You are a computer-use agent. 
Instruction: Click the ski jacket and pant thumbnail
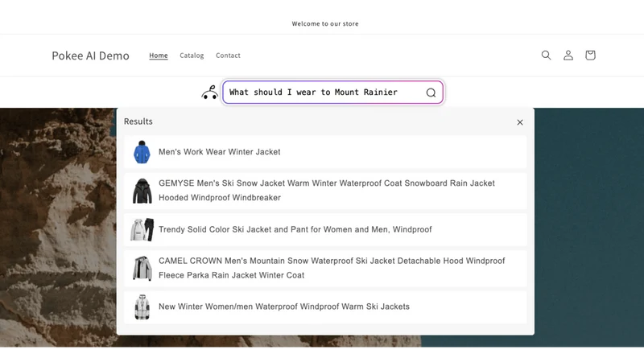[x=142, y=229]
